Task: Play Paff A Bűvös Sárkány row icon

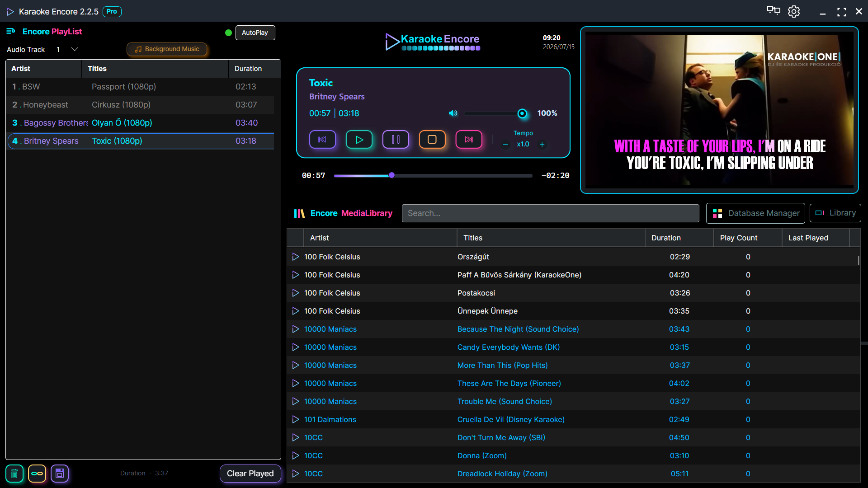Action: pyautogui.click(x=296, y=275)
